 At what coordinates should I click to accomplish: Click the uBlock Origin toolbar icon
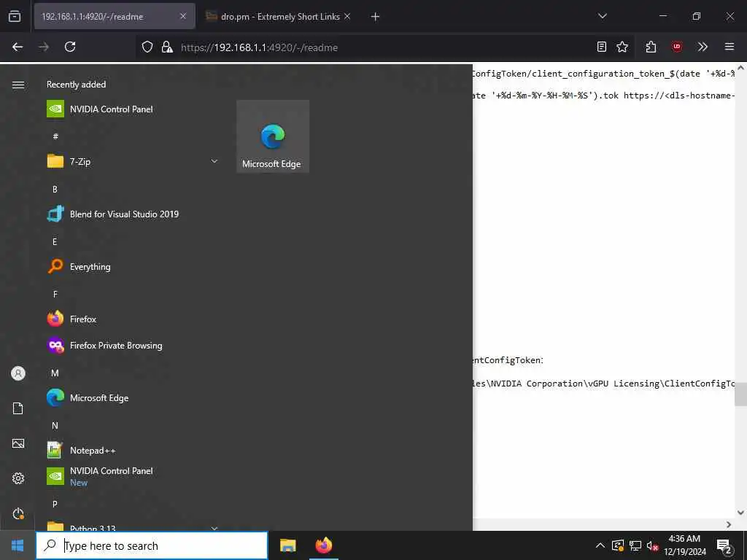tap(677, 47)
